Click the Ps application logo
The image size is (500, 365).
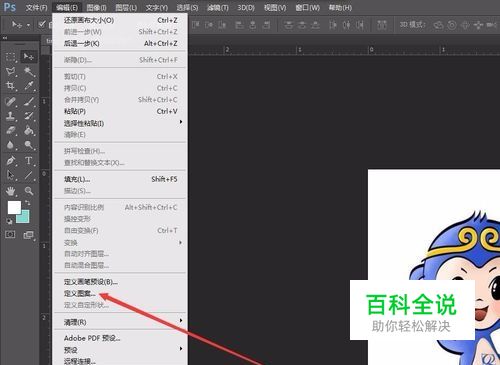tap(10, 7)
